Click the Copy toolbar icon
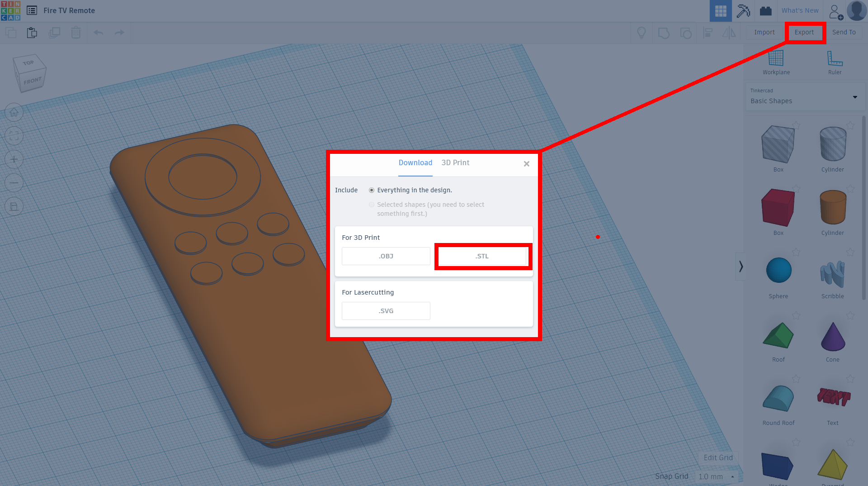 [10, 33]
